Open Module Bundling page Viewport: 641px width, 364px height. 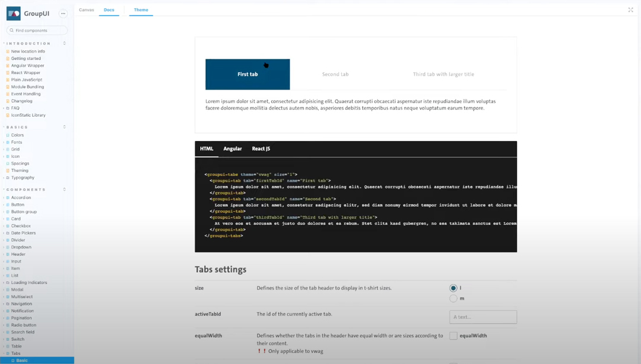click(27, 87)
